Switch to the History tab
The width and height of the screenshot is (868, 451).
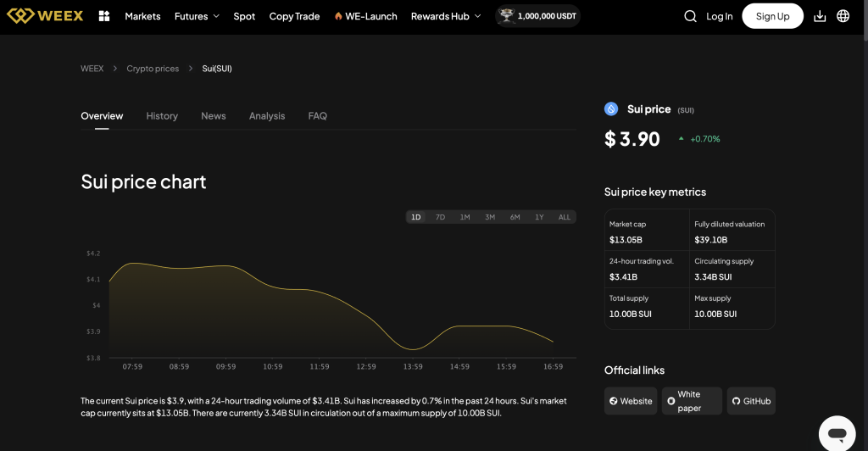pyautogui.click(x=162, y=116)
